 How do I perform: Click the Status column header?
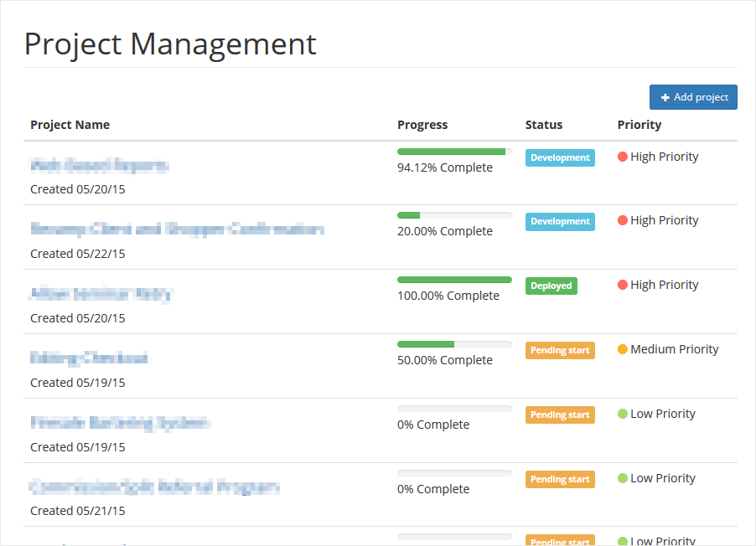543,124
